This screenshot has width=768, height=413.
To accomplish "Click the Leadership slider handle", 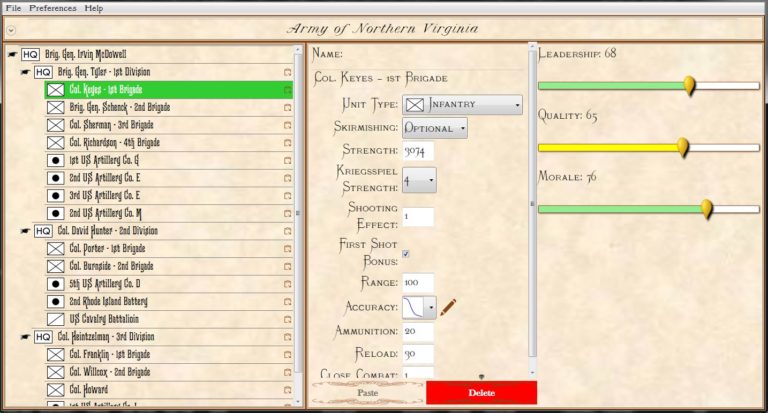I will coord(689,86).
